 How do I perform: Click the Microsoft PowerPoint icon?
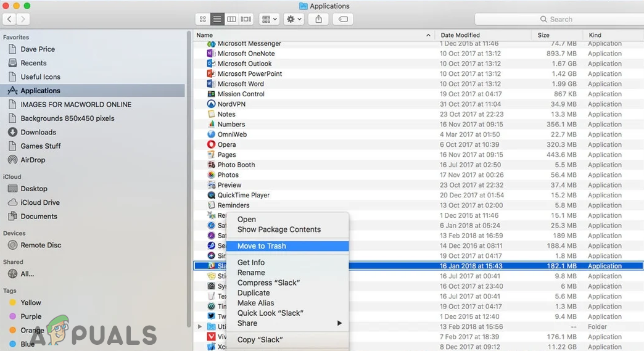[x=212, y=74]
